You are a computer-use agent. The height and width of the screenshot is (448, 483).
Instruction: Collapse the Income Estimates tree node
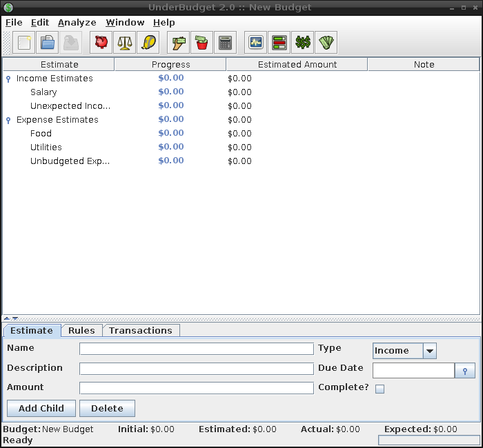pyautogui.click(x=8, y=79)
